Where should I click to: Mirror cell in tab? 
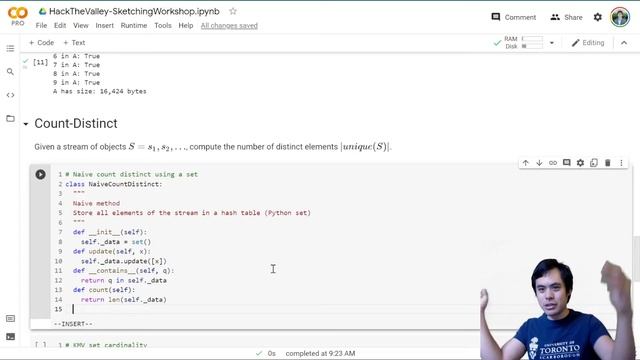click(594, 163)
